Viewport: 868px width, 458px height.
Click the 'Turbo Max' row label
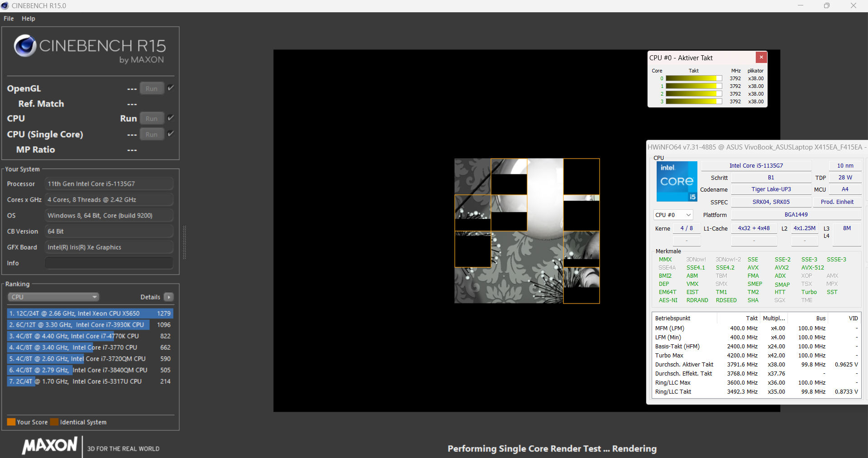point(669,356)
